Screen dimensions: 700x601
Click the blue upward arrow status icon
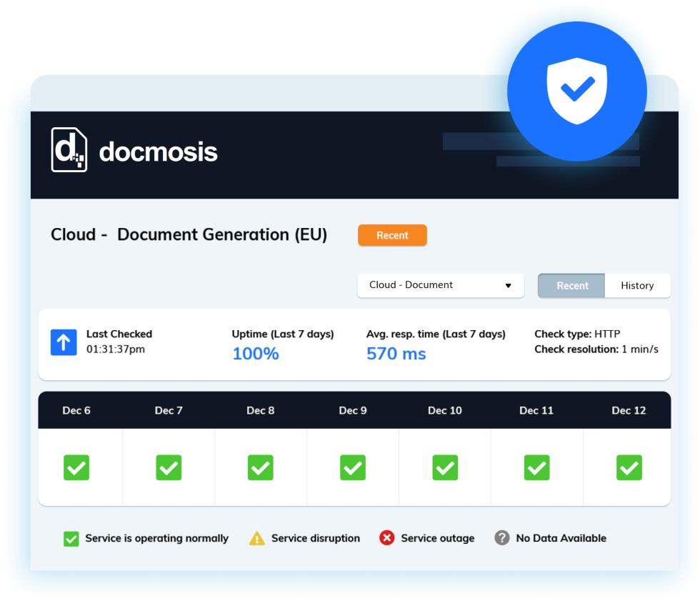[64, 342]
